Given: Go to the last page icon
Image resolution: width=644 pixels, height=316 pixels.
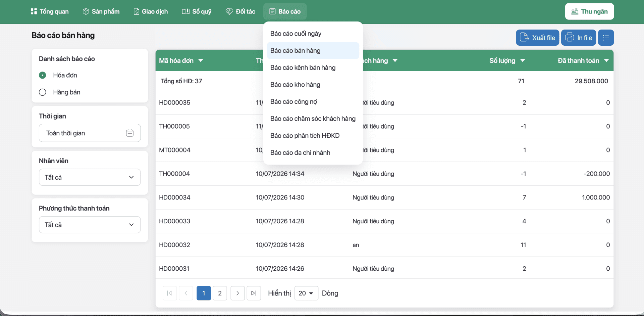Looking at the screenshot, I should pos(254,293).
